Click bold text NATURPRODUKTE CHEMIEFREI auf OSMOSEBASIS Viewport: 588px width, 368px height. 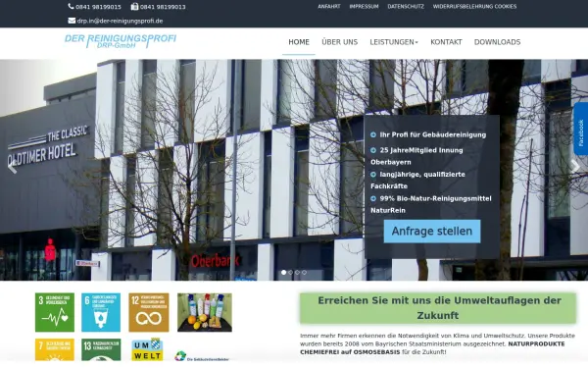pos(432,348)
